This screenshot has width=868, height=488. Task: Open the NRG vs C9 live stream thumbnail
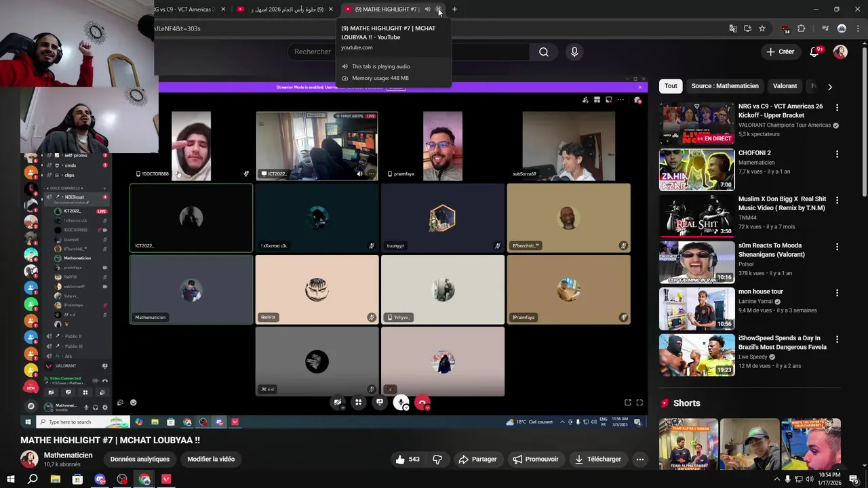696,123
